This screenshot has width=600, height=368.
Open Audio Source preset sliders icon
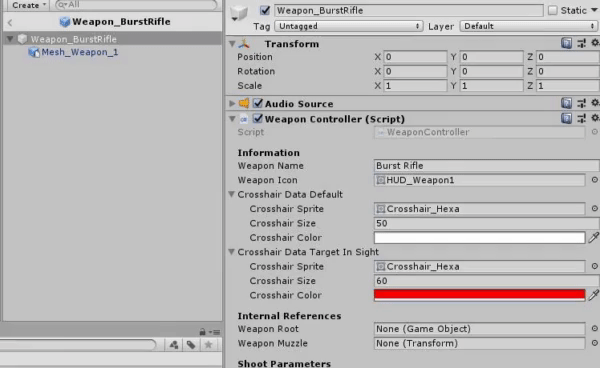coord(582,103)
